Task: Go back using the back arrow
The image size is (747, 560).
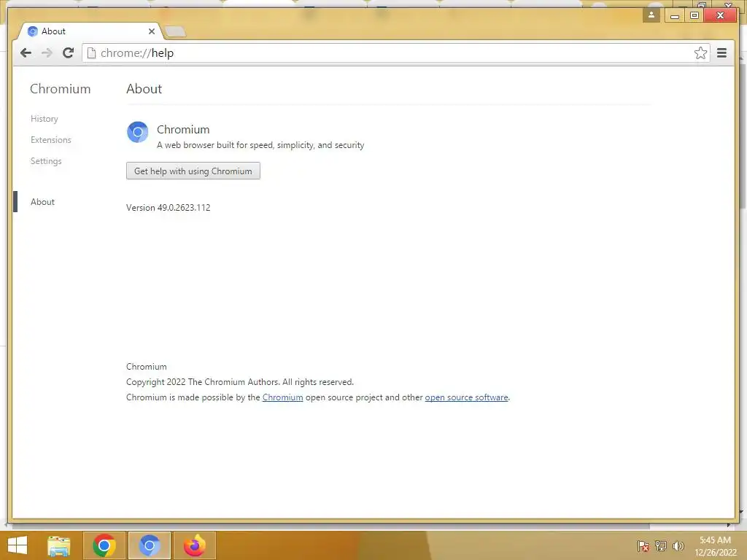Action: coord(26,52)
